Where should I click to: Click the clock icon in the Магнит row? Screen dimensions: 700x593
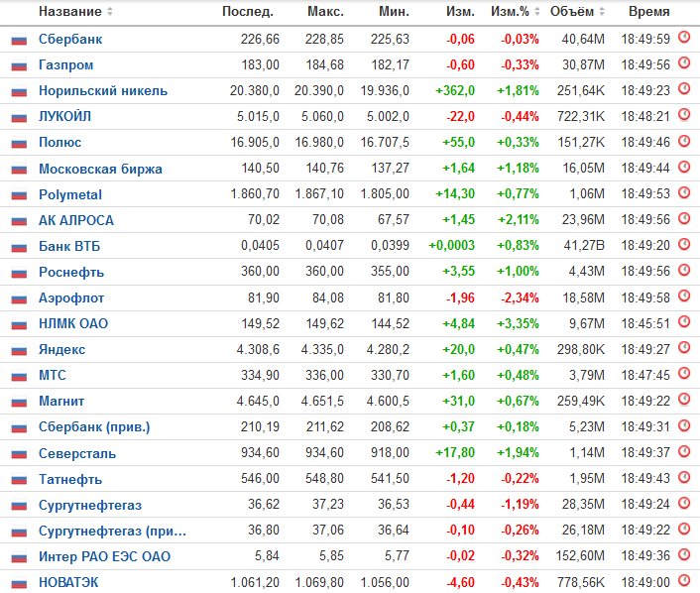[684, 400]
